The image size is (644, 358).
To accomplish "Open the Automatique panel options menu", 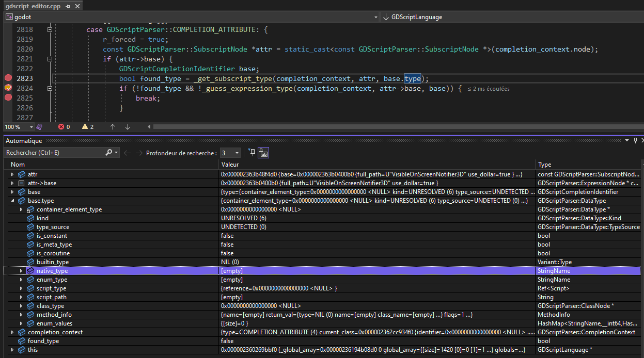I will click(x=626, y=140).
